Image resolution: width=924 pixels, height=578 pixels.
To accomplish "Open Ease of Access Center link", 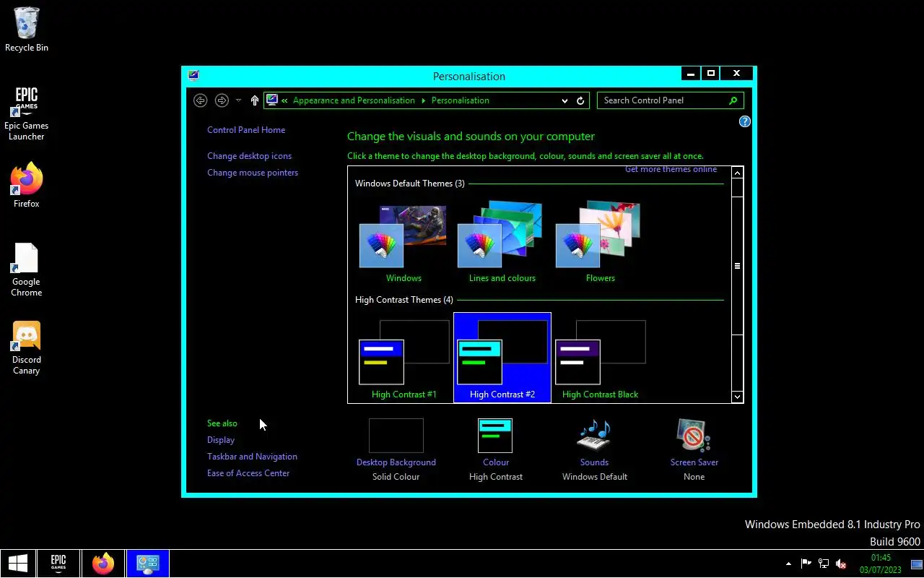I will 248,473.
